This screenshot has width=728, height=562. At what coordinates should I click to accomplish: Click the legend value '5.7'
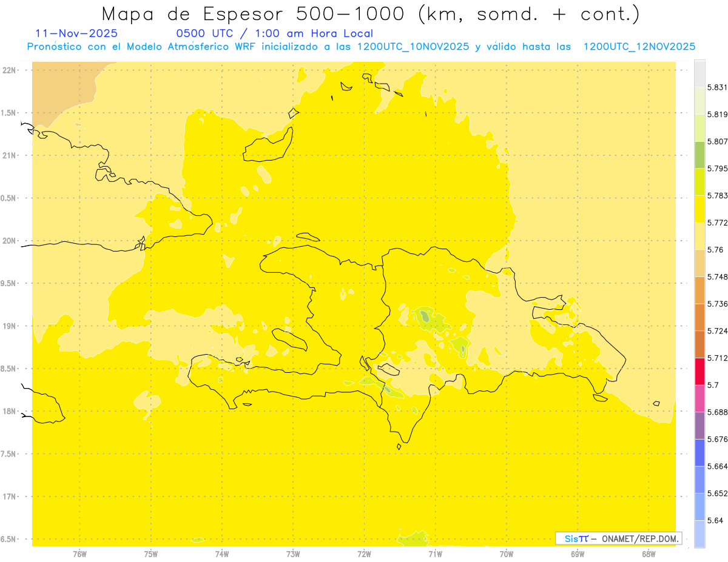click(x=713, y=385)
